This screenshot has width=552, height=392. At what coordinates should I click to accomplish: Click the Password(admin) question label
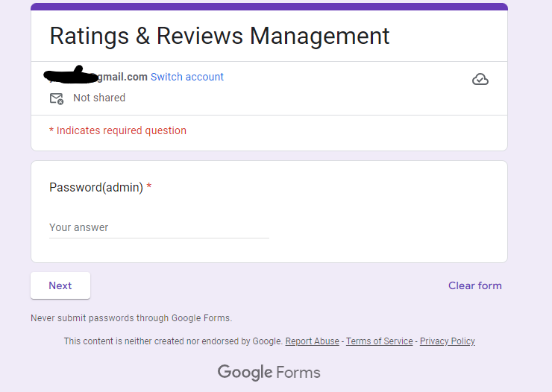coord(96,187)
